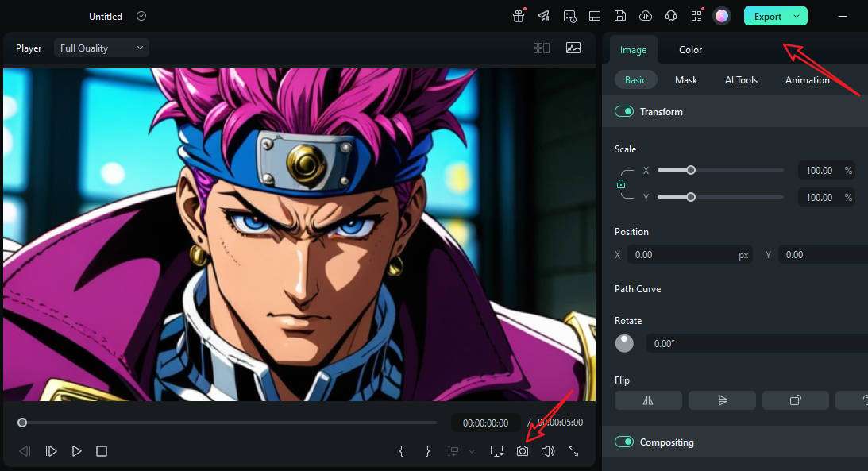Open the Animation sub-tab
This screenshot has width=868, height=471.
tap(807, 80)
